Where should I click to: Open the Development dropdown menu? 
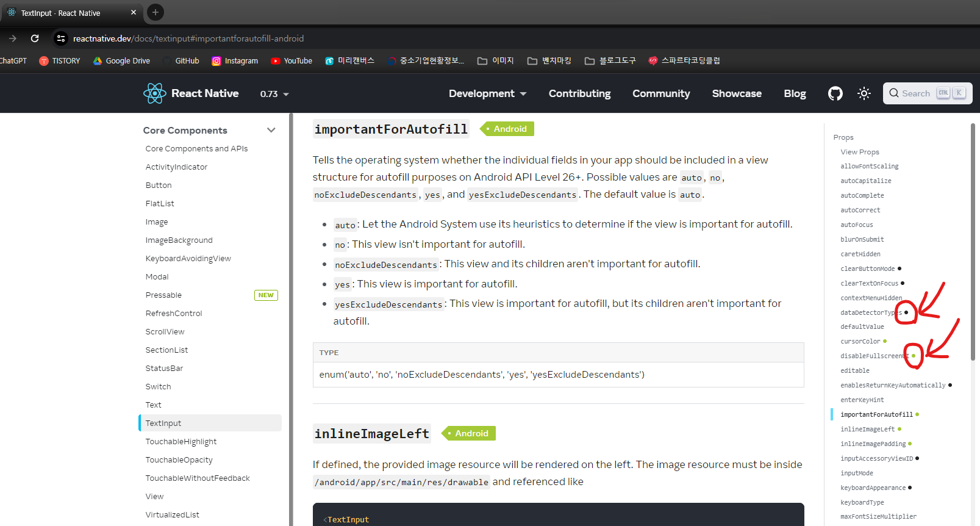[x=487, y=93]
